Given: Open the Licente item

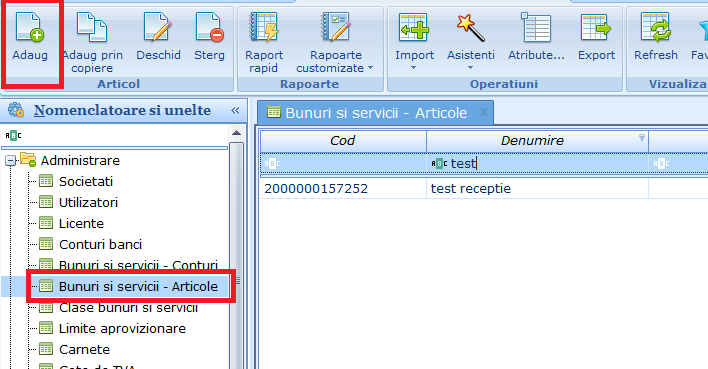Looking at the screenshot, I should [x=81, y=223].
